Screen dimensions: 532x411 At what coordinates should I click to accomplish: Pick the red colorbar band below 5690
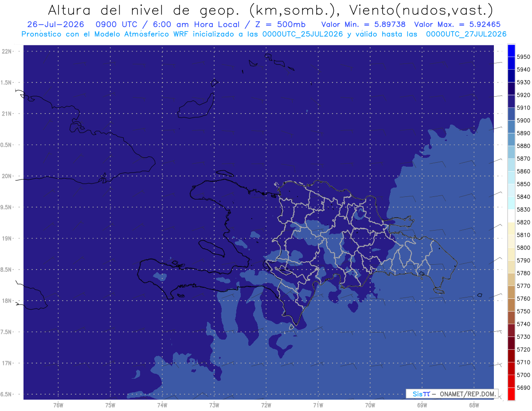pos(511,394)
